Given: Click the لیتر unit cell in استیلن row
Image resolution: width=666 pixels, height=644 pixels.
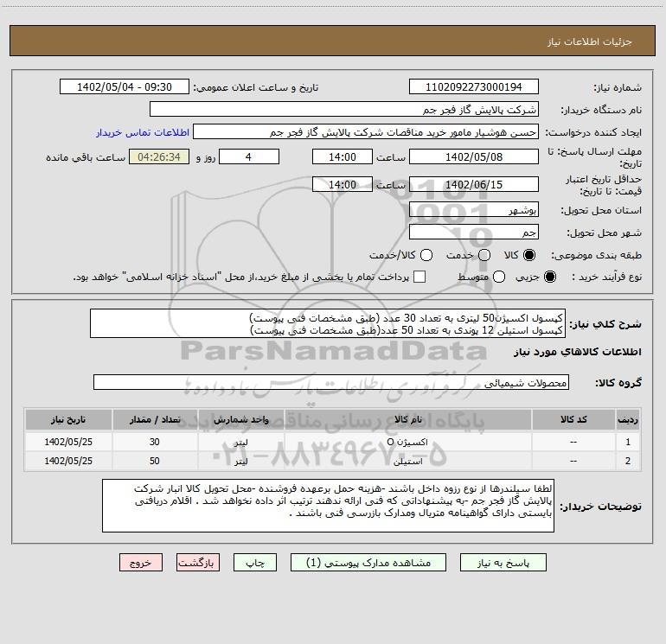Looking at the screenshot, I should click(x=240, y=461).
